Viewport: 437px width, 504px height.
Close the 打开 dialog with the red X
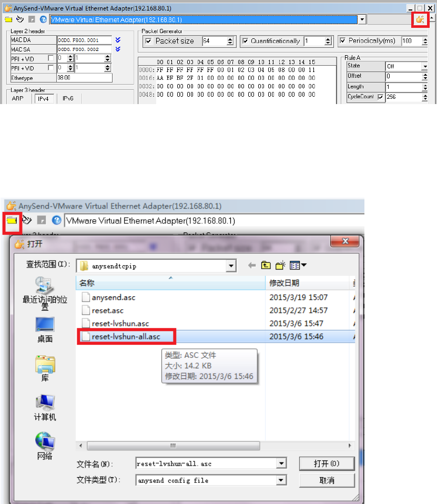click(345, 241)
